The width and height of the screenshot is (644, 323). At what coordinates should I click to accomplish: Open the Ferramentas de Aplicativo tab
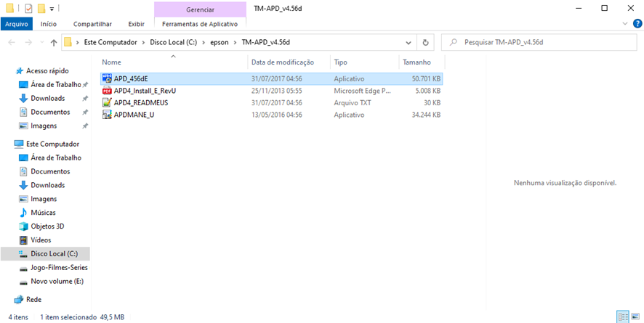(200, 24)
